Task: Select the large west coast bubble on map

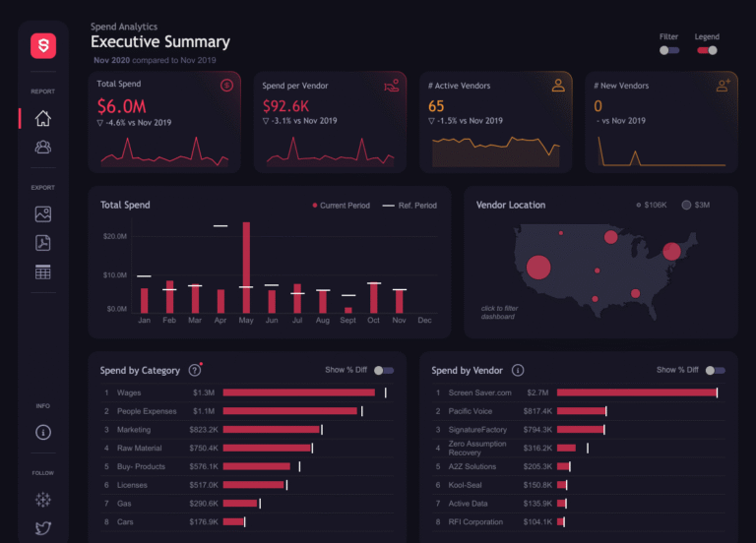Action: coord(538,268)
